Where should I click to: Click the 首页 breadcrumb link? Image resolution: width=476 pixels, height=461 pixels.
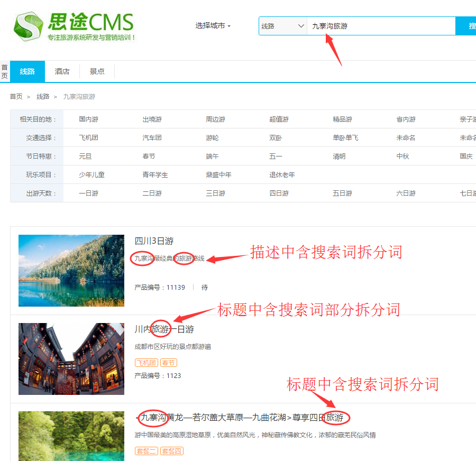16,97
